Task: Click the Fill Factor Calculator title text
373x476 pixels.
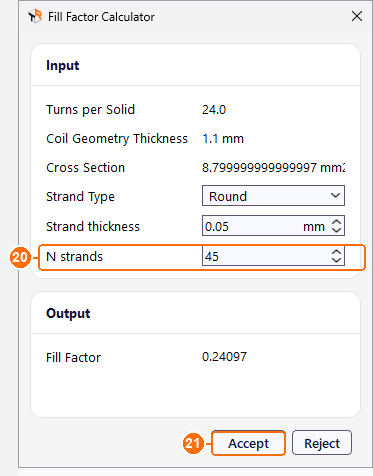Action: click(x=101, y=17)
